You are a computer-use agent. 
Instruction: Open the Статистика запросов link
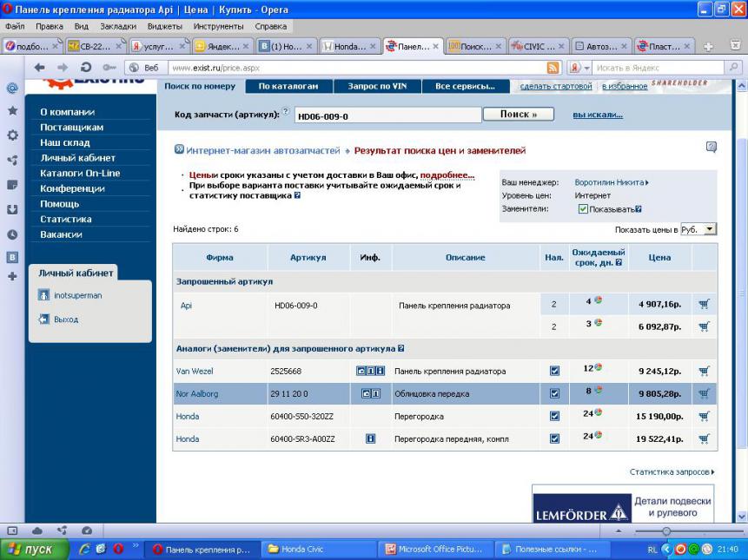point(672,471)
